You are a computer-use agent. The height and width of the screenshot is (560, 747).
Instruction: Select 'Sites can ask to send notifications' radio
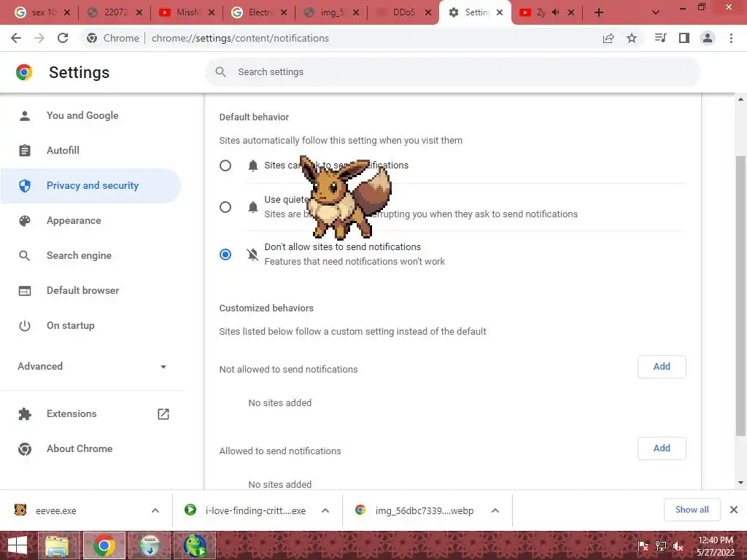click(225, 166)
